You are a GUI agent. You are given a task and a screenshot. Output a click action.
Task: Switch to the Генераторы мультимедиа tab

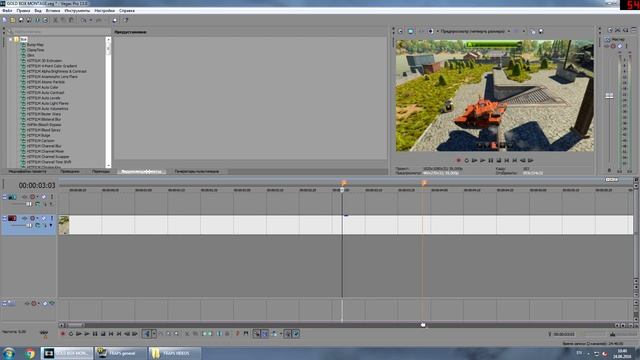pos(197,171)
